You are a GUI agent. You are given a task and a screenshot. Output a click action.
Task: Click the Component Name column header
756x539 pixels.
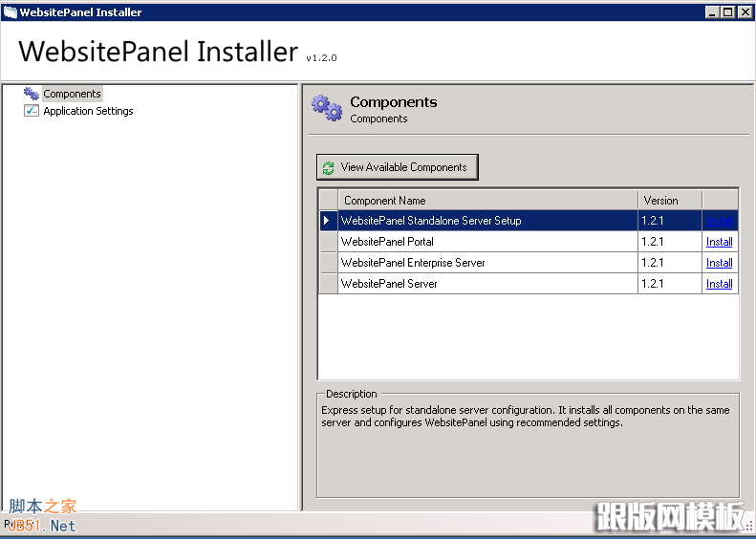point(488,201)
